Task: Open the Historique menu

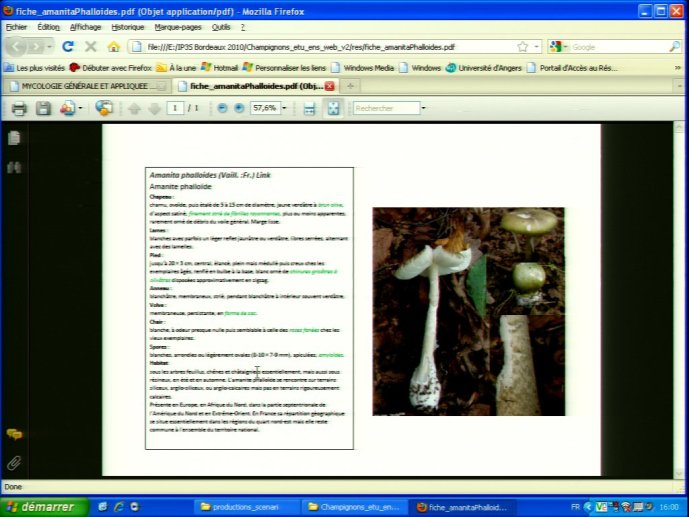Action: (128, 27)
